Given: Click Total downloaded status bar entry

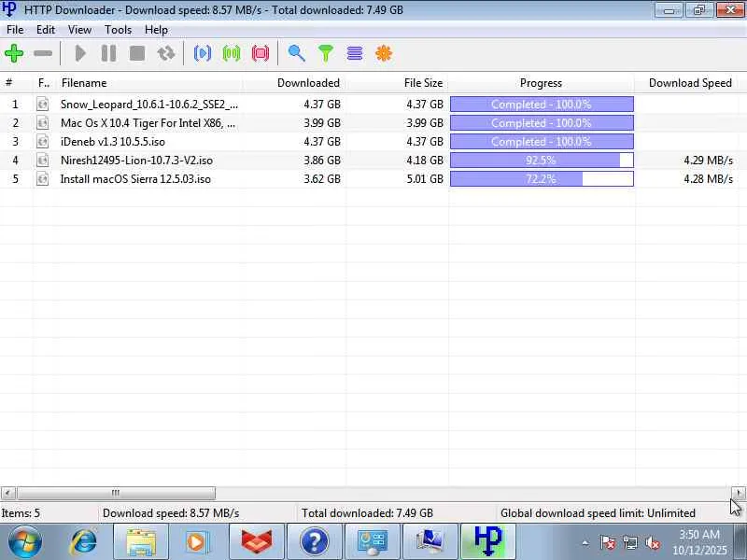Looking at the screenshot, I should point(367,512).
